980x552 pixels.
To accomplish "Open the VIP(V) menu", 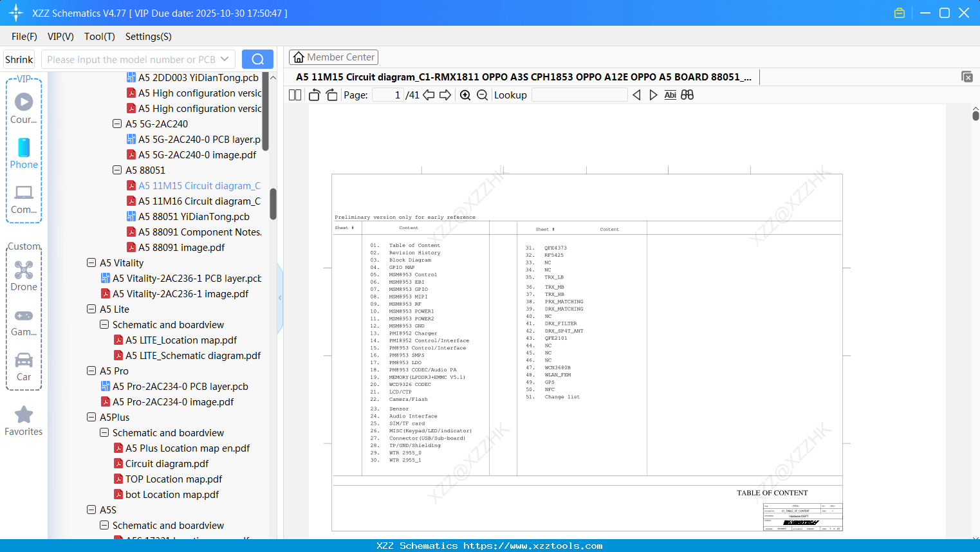I will 60,37.
